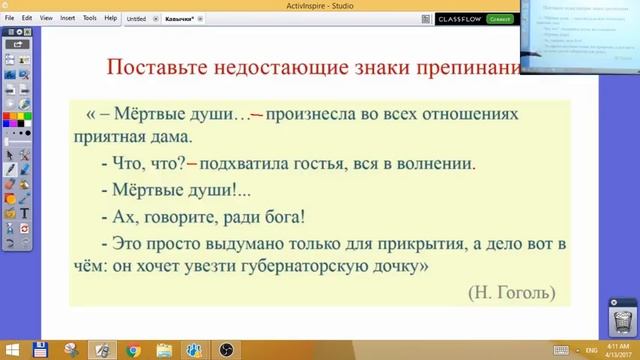
Task: Select the Shape tool
Action: (10, 199)
